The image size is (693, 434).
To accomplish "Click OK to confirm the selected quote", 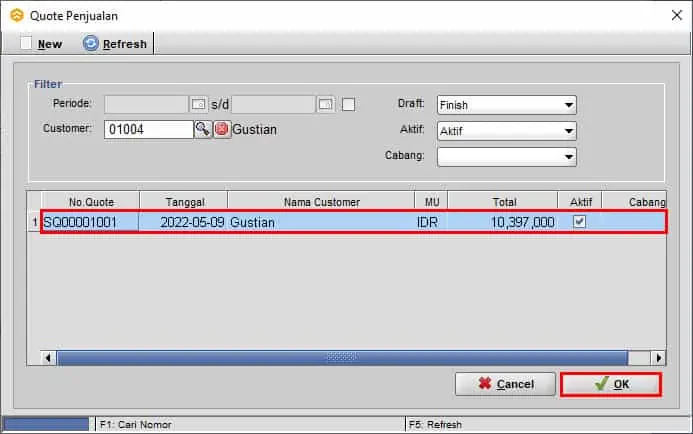I will click(610, 384).
